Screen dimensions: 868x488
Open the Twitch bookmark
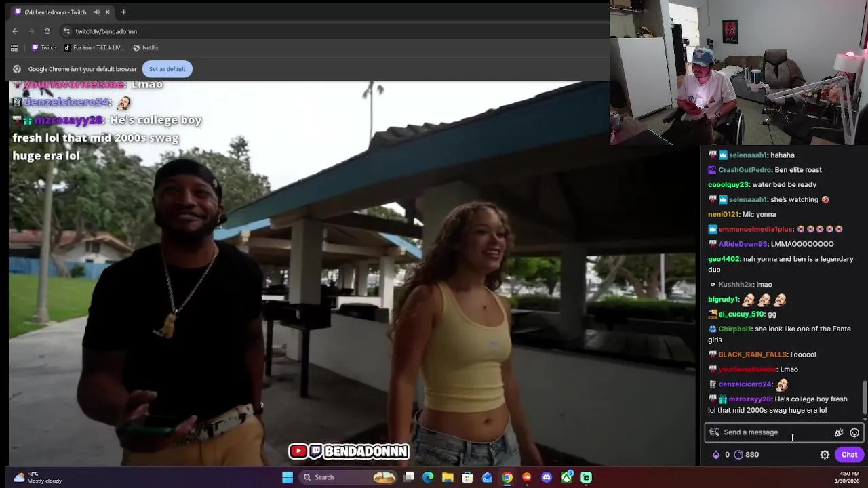click(x=44, y=48)
